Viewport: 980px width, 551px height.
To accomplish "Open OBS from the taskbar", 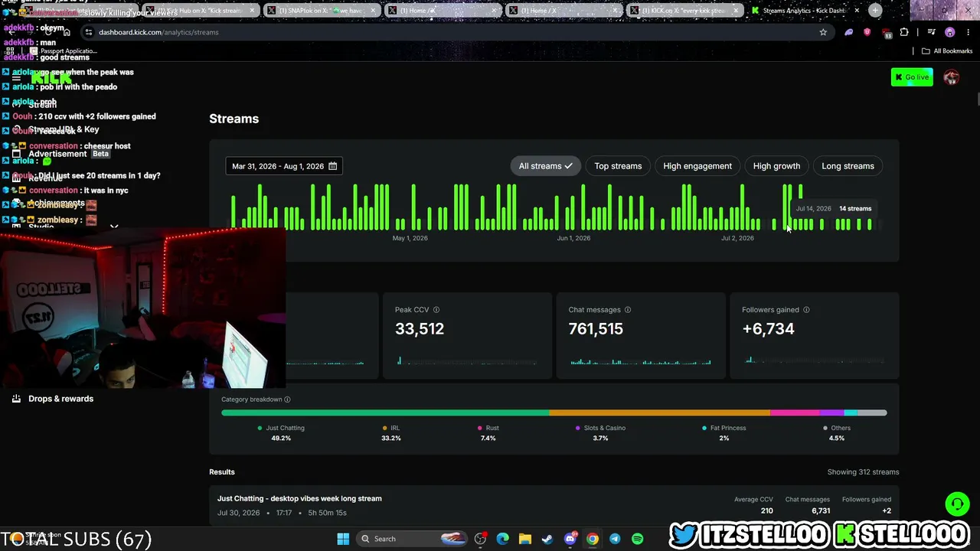I will point(480,539).
